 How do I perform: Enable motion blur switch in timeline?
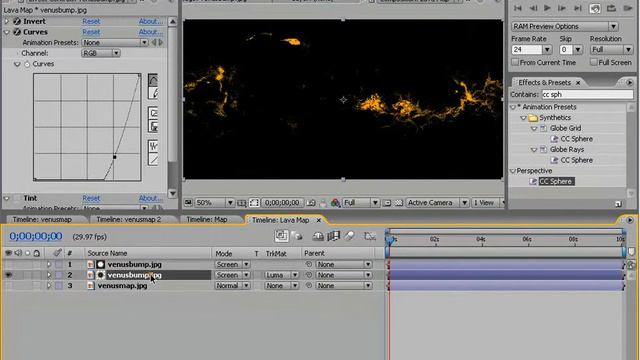pos(349,236)
